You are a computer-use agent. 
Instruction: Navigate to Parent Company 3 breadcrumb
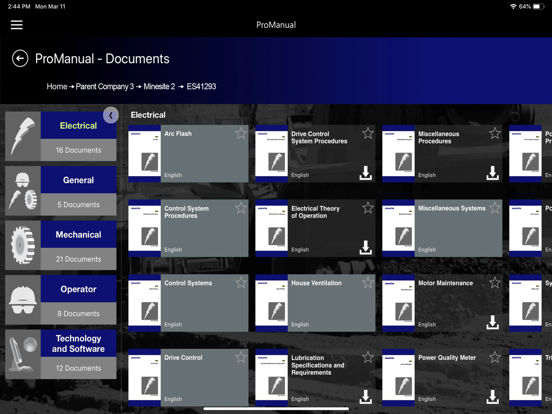[x=105, y=86]
